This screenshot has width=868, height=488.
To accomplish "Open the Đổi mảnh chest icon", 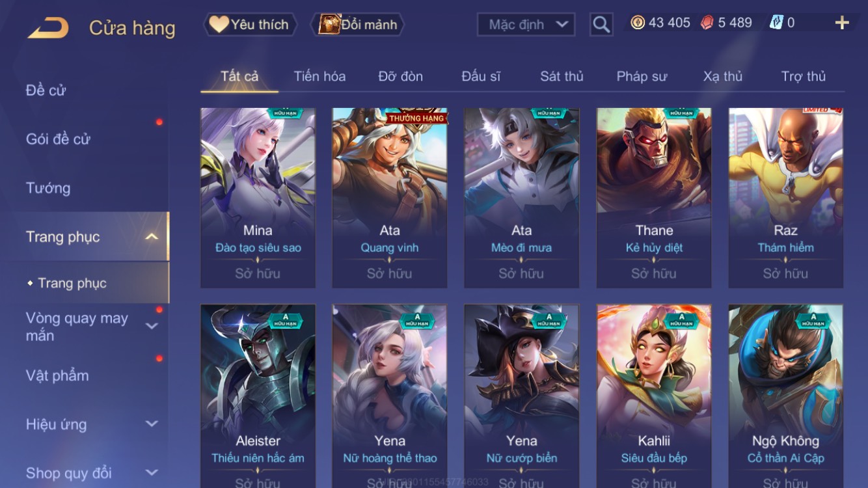I will [x=330, y=24].
